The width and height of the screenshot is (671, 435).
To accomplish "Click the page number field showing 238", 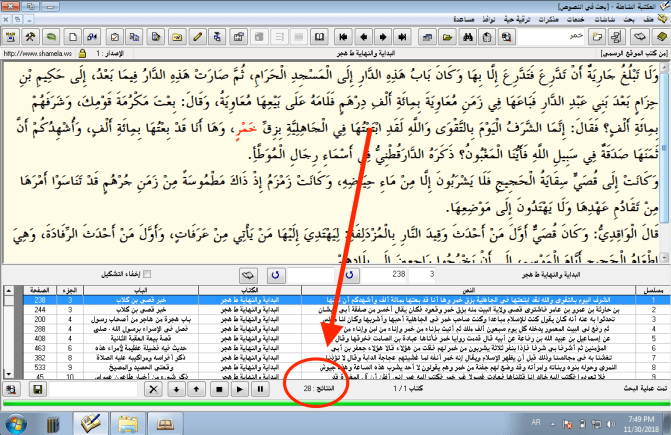I will tap(384, 274).
